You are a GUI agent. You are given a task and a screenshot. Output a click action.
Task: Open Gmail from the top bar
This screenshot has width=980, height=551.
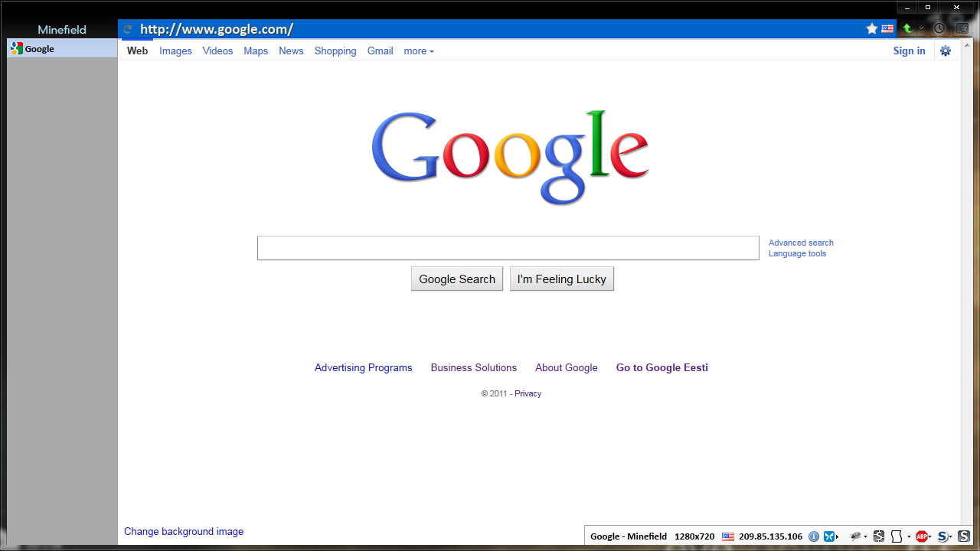(x=380, y=51)
